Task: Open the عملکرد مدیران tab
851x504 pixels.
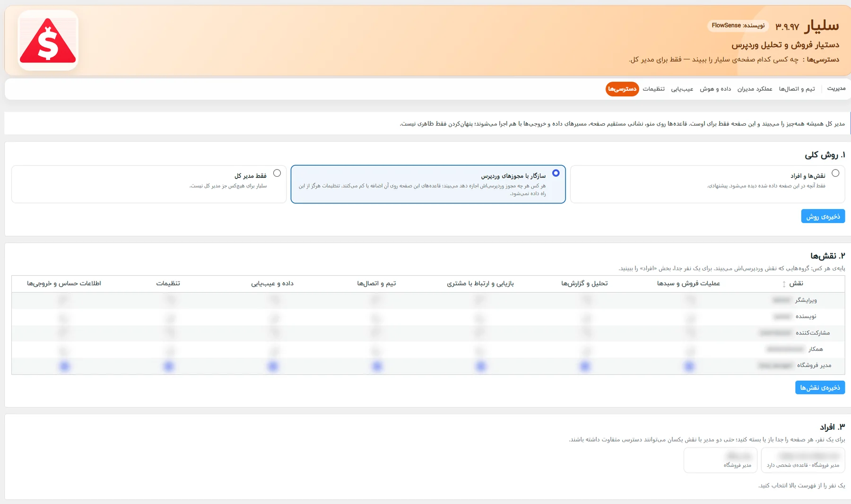Action: tap(755, 89)
